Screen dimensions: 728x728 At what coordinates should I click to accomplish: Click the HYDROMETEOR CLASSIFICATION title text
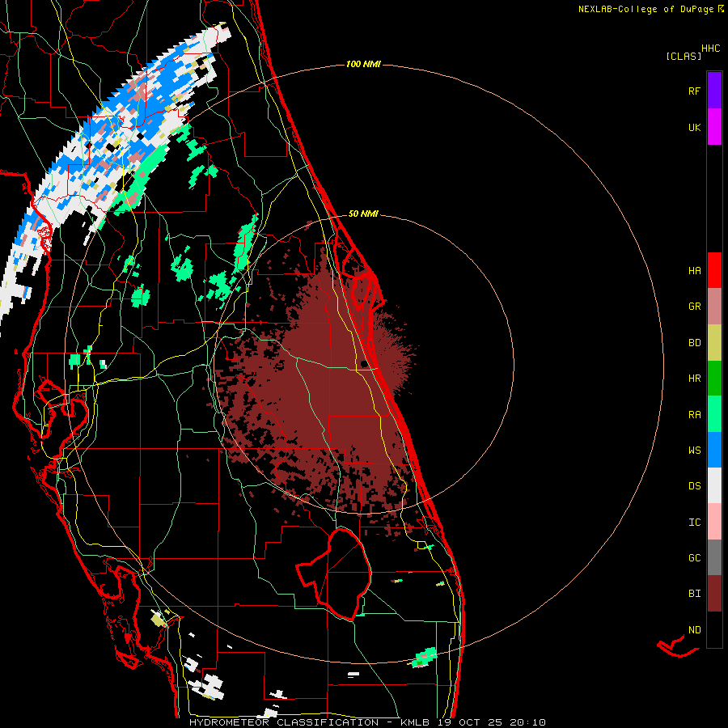(284, 722)
